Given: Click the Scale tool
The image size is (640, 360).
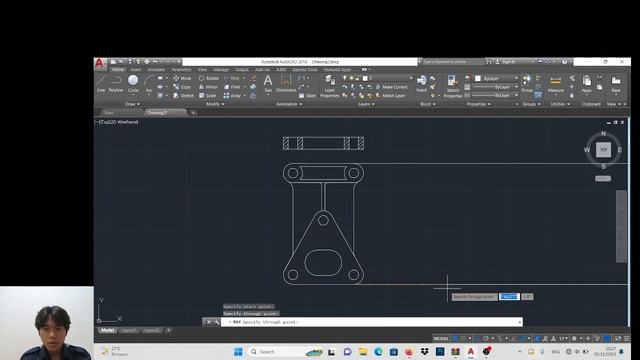Looking at the screenshot, I should [207, 96].
